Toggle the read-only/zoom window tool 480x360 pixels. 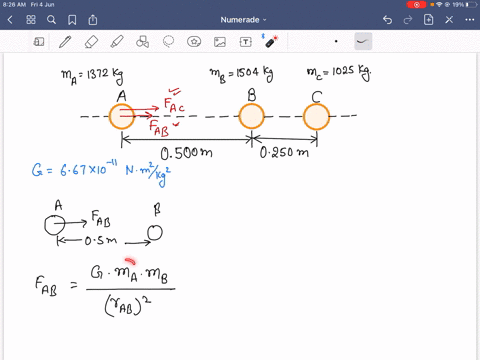[x=39, y=42]
